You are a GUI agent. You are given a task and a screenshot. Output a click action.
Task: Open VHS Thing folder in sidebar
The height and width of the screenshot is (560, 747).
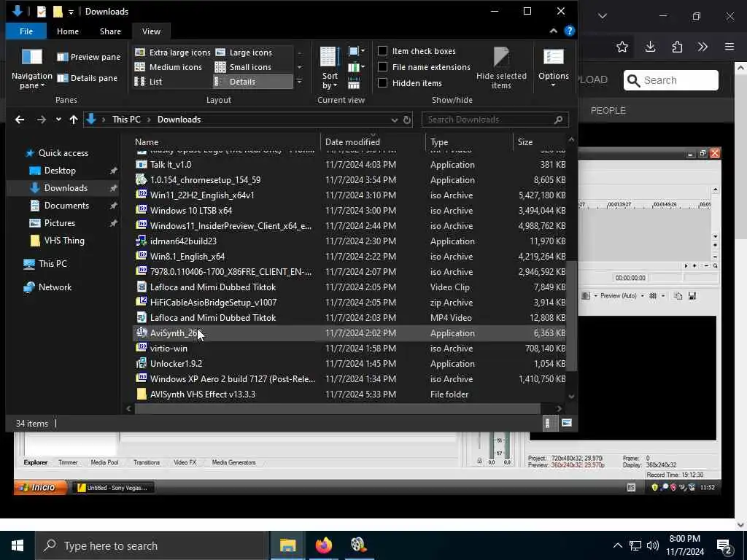64,241
